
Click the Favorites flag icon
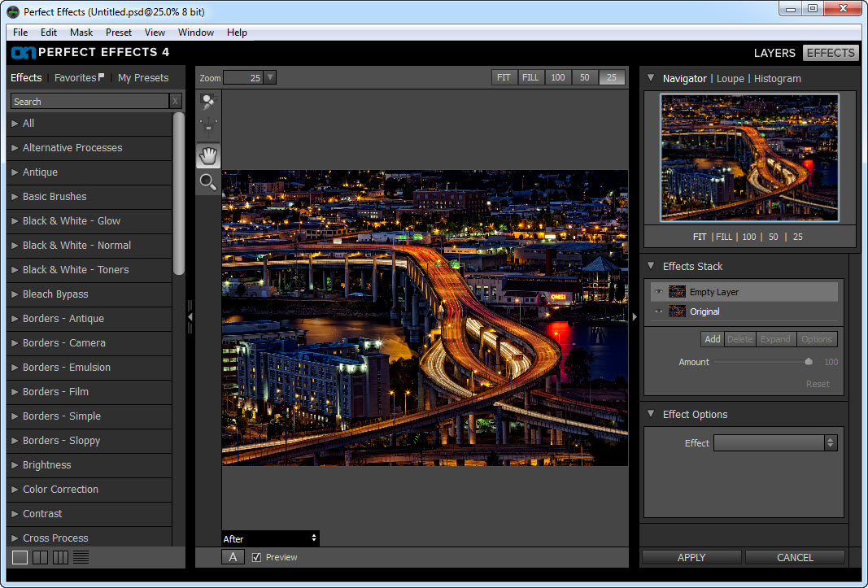101,77
